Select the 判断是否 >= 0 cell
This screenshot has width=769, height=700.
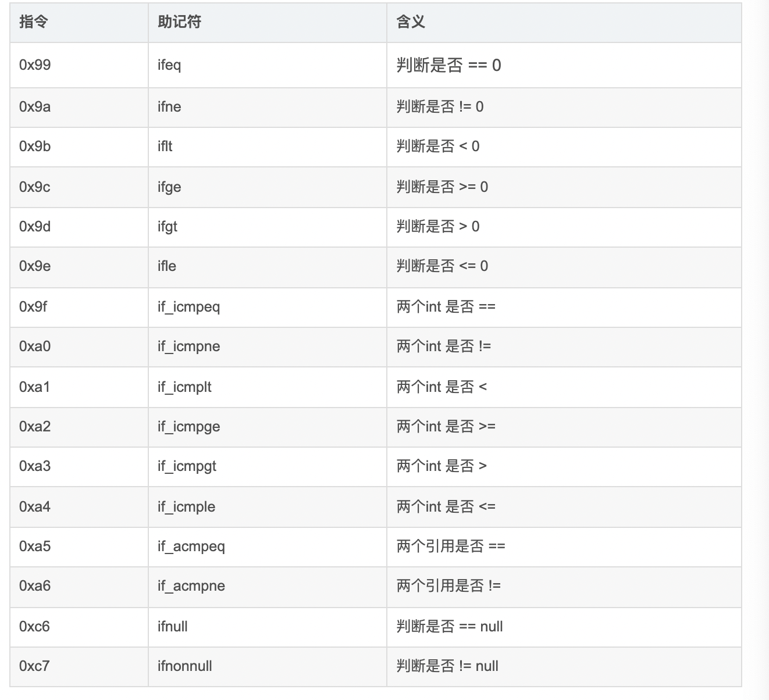[564, 187]
